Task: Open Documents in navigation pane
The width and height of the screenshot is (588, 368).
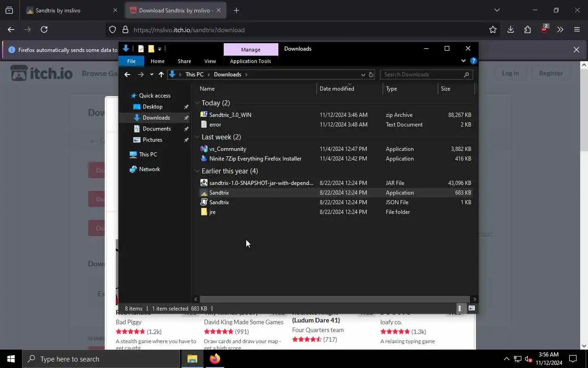Action: [157, 128]
